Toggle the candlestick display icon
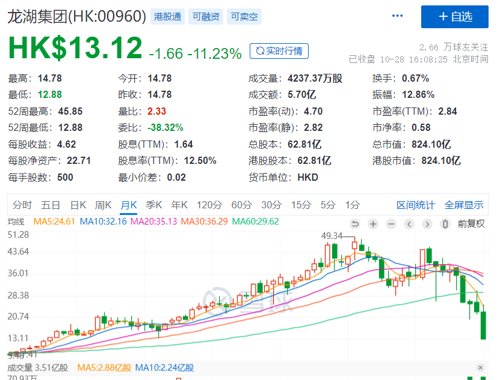Image resolution: width=500 pixels, height=380 pixels. (x=445, y=224)
